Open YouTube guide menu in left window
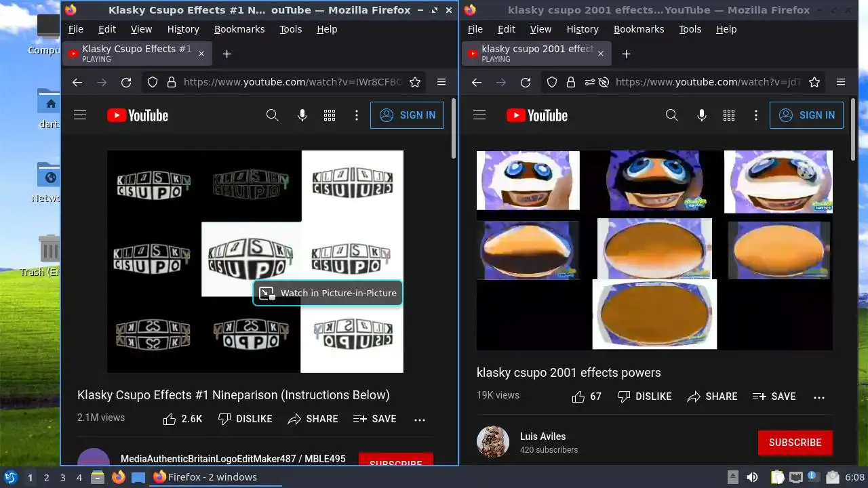868x488 pixels. [80, 115]
